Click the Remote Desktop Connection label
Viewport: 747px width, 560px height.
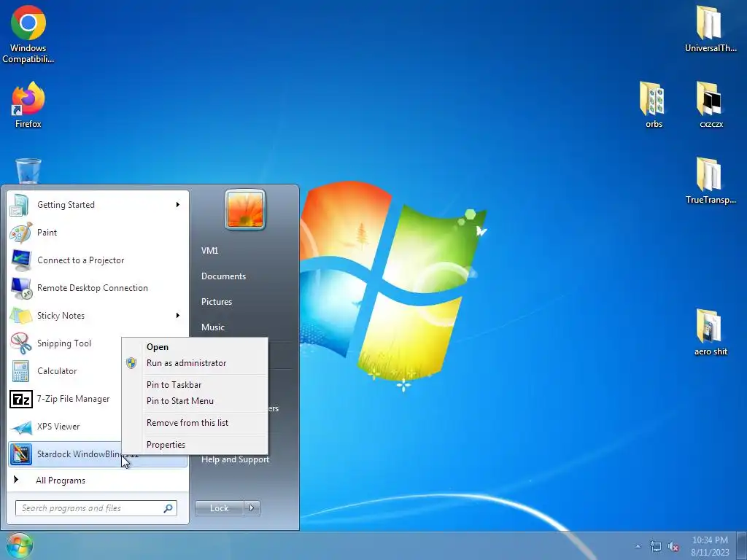(93, 288)
